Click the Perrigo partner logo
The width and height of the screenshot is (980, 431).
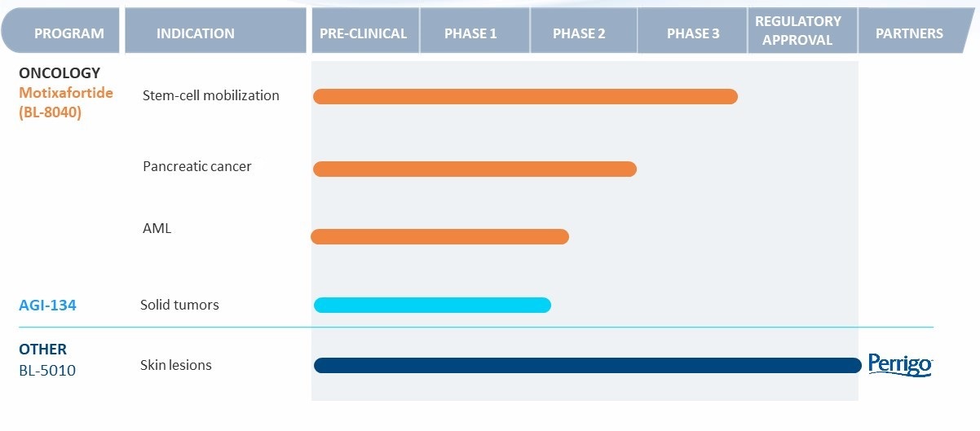tap(899, 365)
